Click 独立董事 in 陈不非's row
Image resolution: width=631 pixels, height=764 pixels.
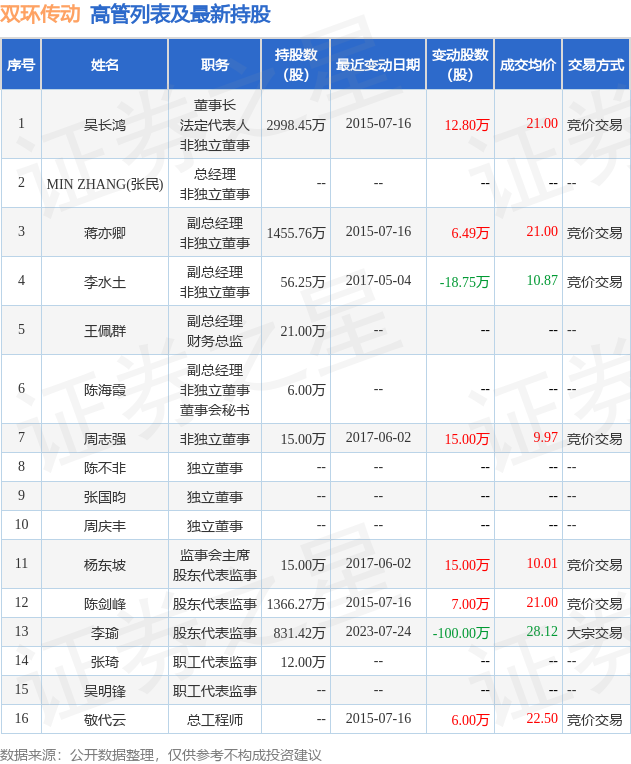(215, 468)
